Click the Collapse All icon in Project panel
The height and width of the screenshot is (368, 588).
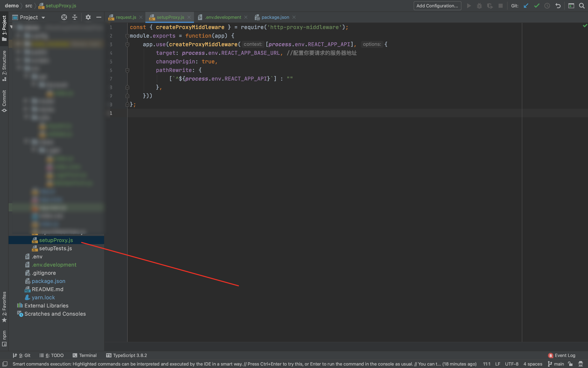point(75,17)
